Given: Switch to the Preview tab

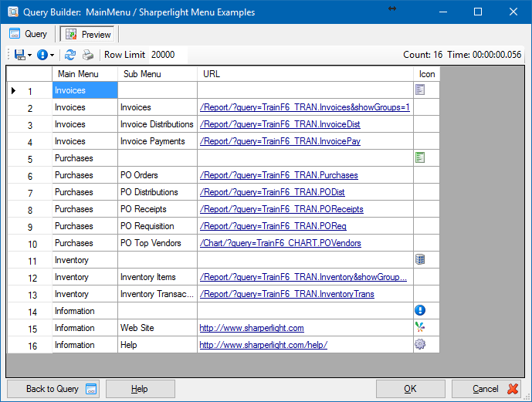Looking at the screenshot, I should 87,34.
